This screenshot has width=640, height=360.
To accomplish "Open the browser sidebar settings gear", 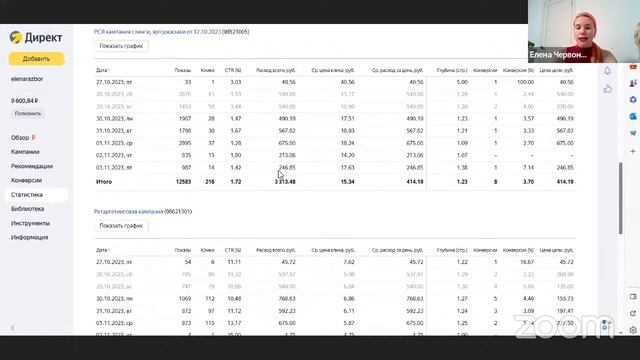I will 633,330.
